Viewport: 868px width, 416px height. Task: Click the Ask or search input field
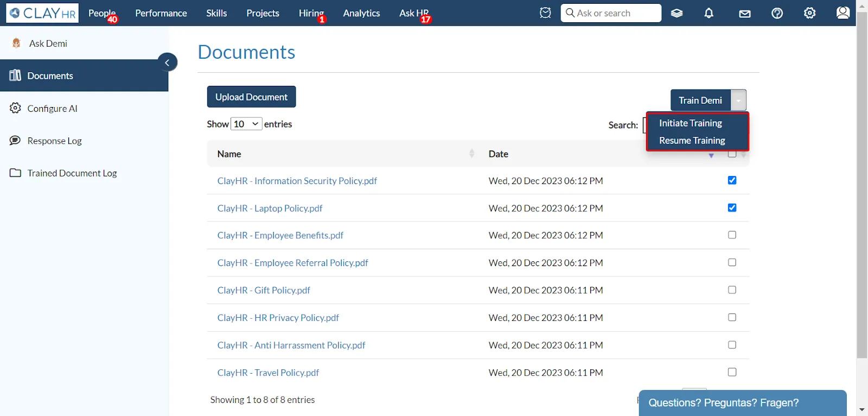[x=611, y=13]
